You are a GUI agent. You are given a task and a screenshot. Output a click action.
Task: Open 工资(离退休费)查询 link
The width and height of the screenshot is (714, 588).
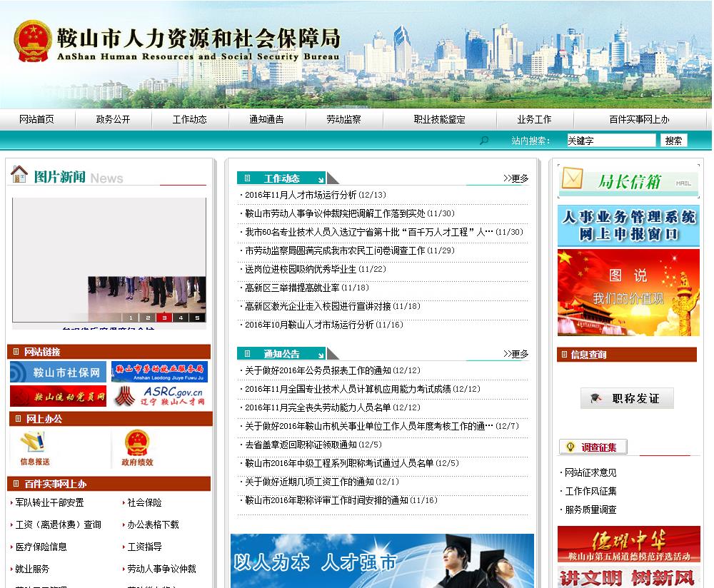click(x=58, y=524)
